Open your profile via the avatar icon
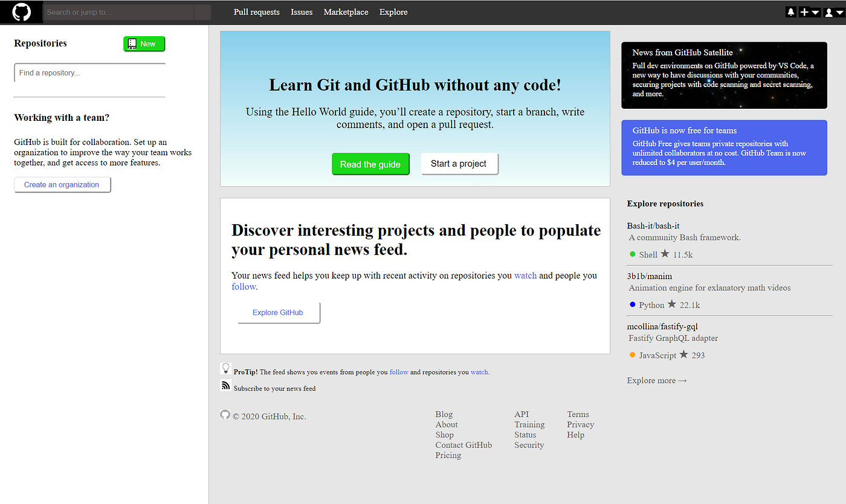The image size is (846, 504). (x=827, y=11)
